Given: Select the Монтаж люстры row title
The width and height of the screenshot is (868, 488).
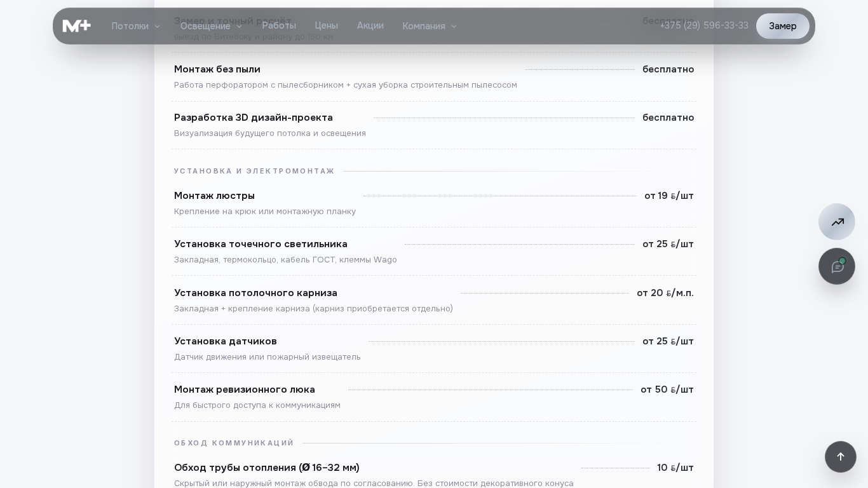Looking at the screenshot, I should tap(214, 196).
